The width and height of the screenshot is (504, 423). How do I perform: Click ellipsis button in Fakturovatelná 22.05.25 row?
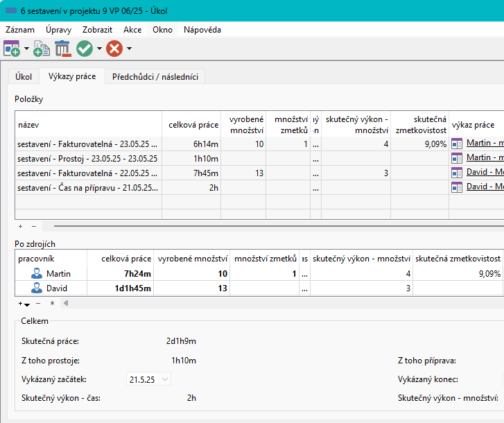pyautogui.click(x=315, y=173)
